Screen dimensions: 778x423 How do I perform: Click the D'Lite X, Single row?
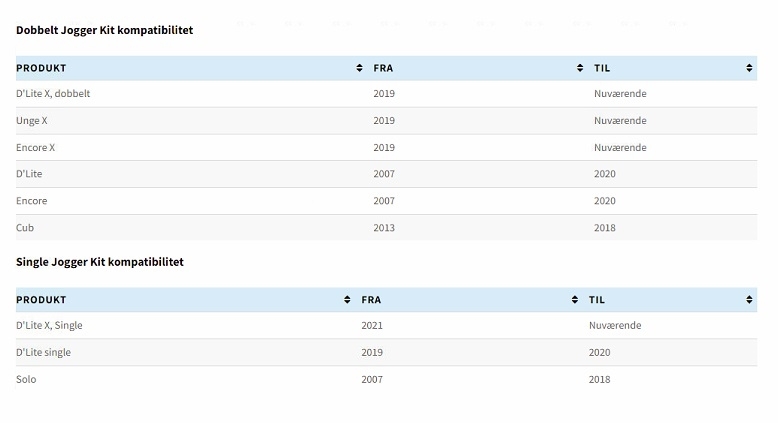tap(387, 325)
